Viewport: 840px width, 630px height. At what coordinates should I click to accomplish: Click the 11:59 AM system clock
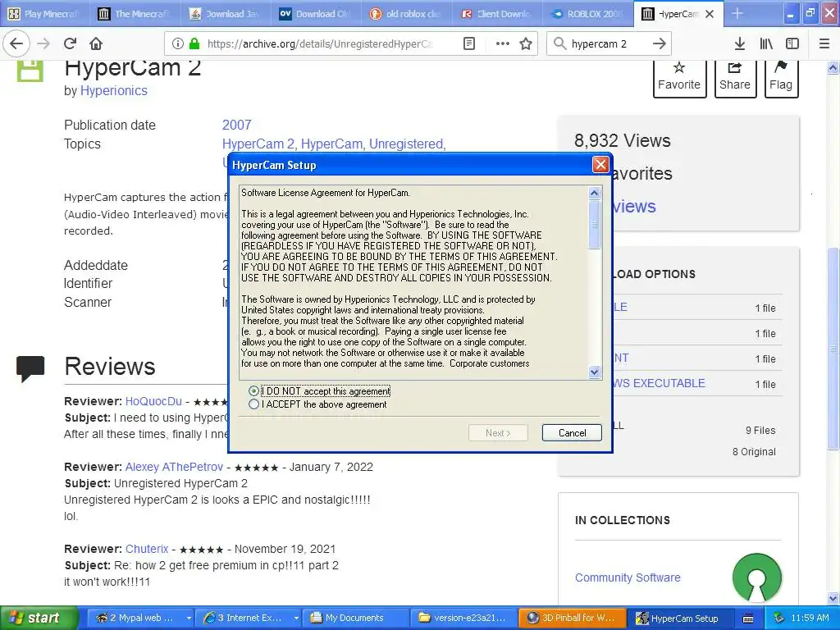tap(810, 619)
